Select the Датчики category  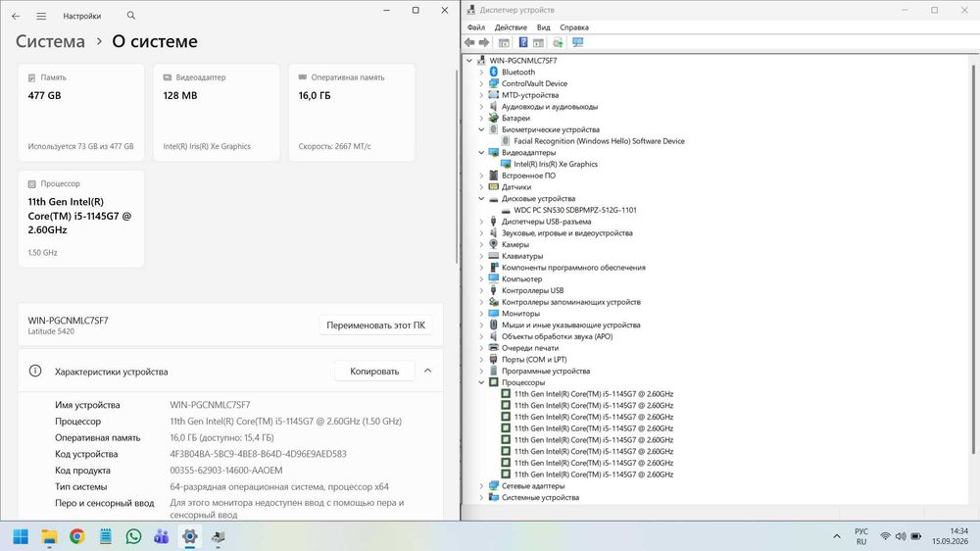(516, 187)
